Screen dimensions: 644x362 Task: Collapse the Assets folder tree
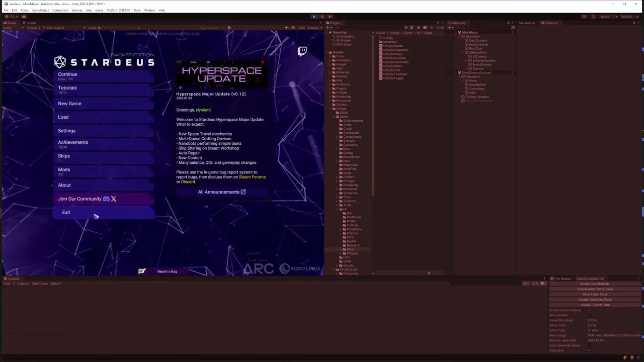pos(327,52)
